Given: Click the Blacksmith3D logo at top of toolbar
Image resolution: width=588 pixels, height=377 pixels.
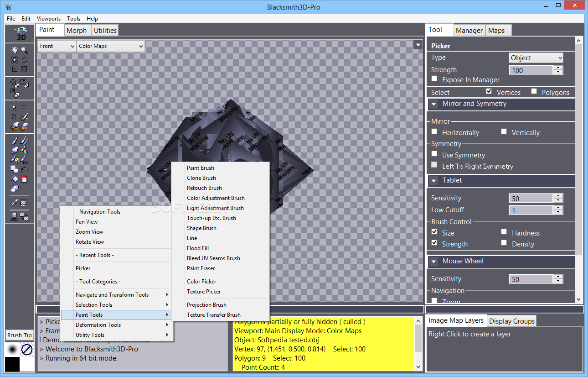Looking at the screenshot, I should [x=20, y=33].
